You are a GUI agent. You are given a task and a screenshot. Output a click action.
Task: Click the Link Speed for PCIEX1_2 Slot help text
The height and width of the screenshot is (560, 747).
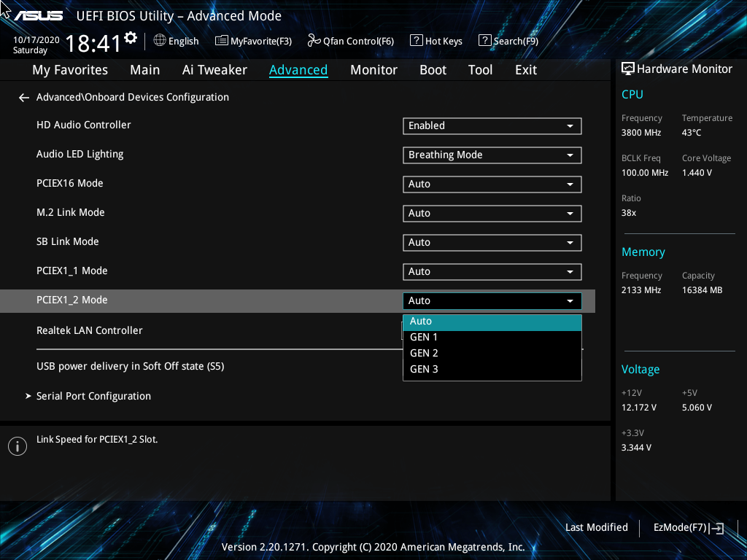pyautogui.click(x=97, y=440)
